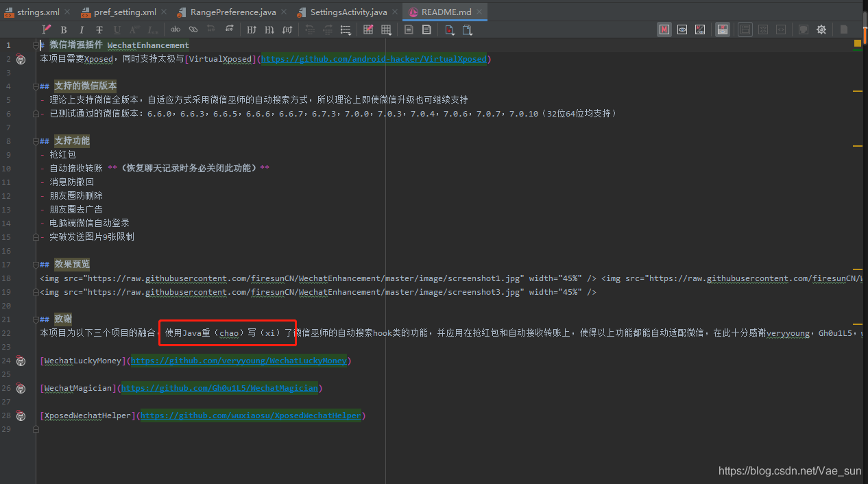Click the copy documents dropdown icon
Viewport: 868px width, 484px height.
(x=468, y=29)
